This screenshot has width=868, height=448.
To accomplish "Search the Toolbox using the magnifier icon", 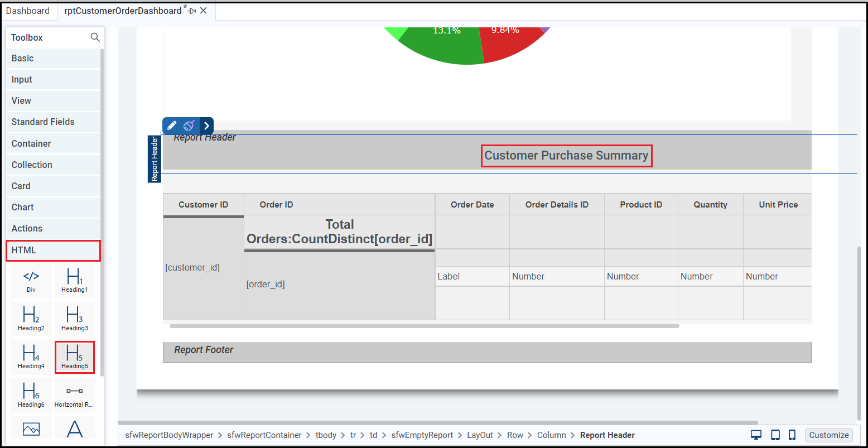I will click(x=95, y=37).
